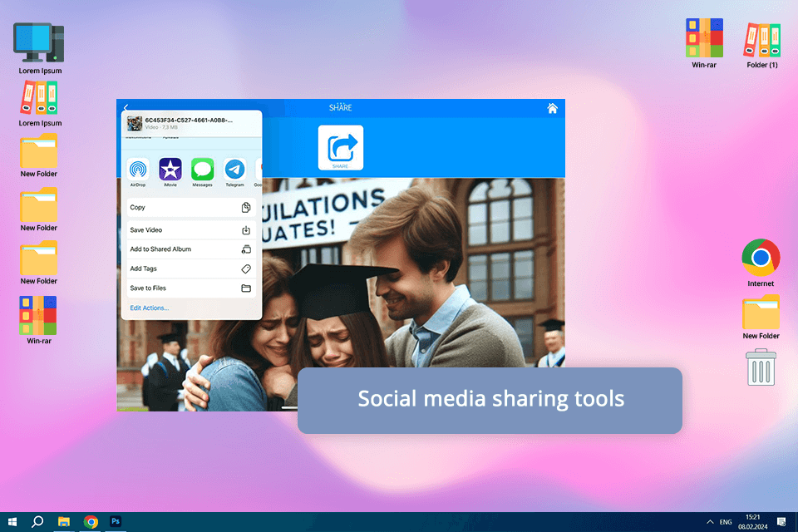Image resolution: width=798 pixels, height=532 pixels.
Task: Launch Chrome from the taskbar
Action: tap(91, 522)
